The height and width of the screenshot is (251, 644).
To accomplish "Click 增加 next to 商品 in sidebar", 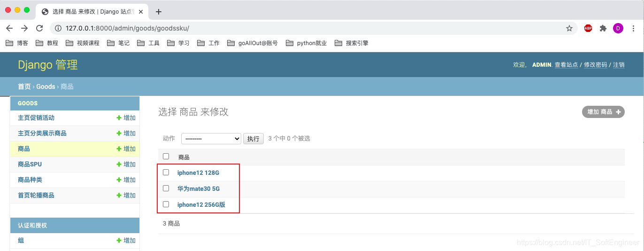I will point(126,149).
